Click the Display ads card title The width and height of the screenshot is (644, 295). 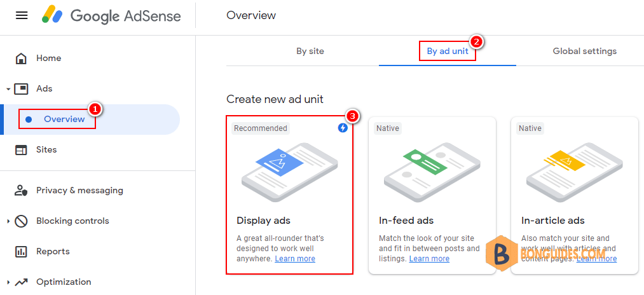(x=263, y=221)
